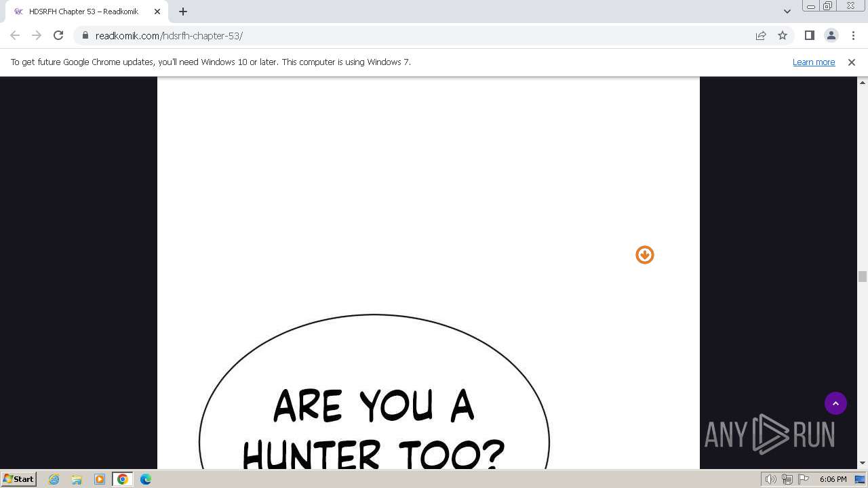Open Action Center flag icon in the tray
This screenshot has height=488, width=868.
click(804, 479)
